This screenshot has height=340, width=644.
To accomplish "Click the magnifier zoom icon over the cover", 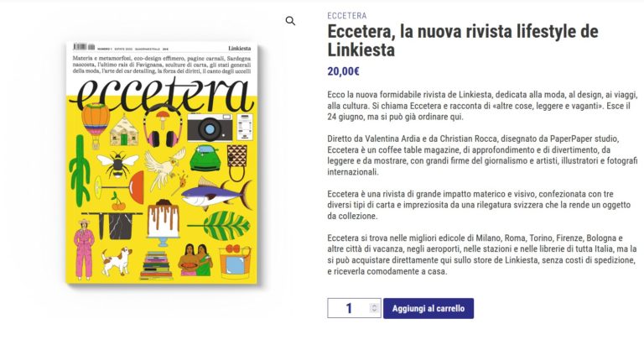I will [290, 21].
